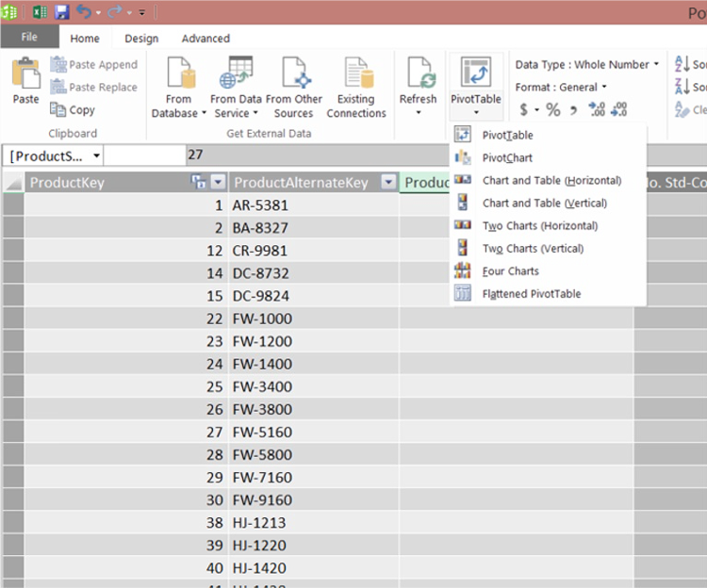
Task: Open From Data Service import option
Action: 236,73
